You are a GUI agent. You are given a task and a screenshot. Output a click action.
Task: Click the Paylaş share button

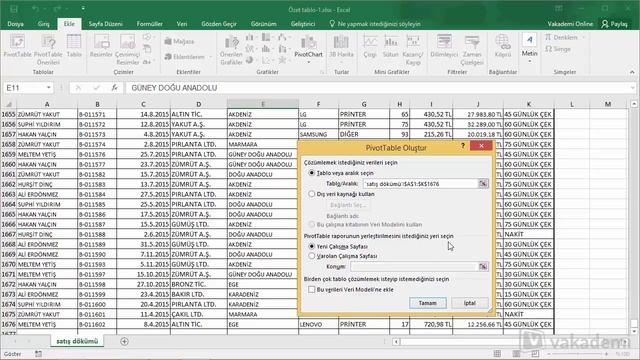(x=614, y=24)
